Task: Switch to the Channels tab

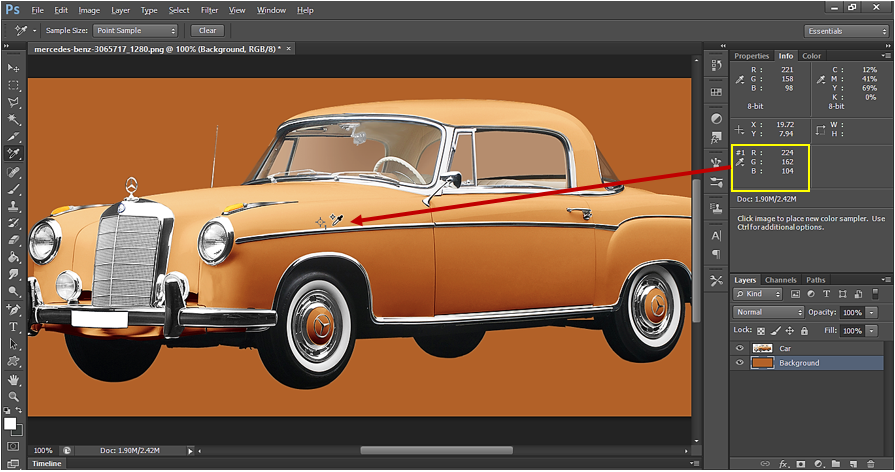Action: pyautogui.click(x=781, y=280)
